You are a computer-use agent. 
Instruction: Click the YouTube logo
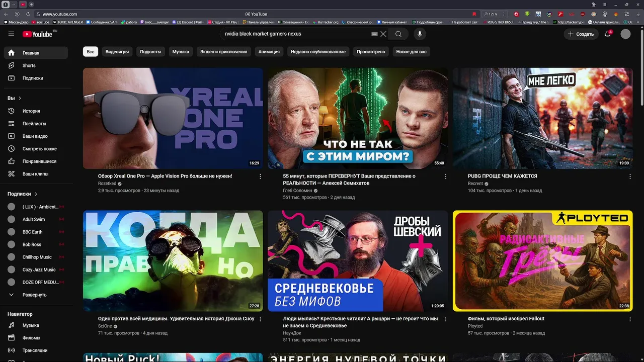37,34
